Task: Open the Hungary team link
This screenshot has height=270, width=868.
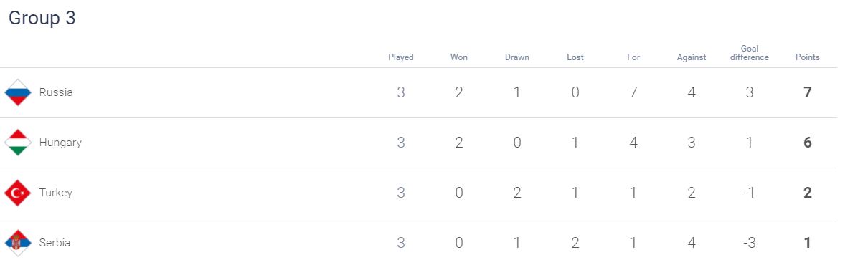Action: pyautogui.click(x=60, y=143)
